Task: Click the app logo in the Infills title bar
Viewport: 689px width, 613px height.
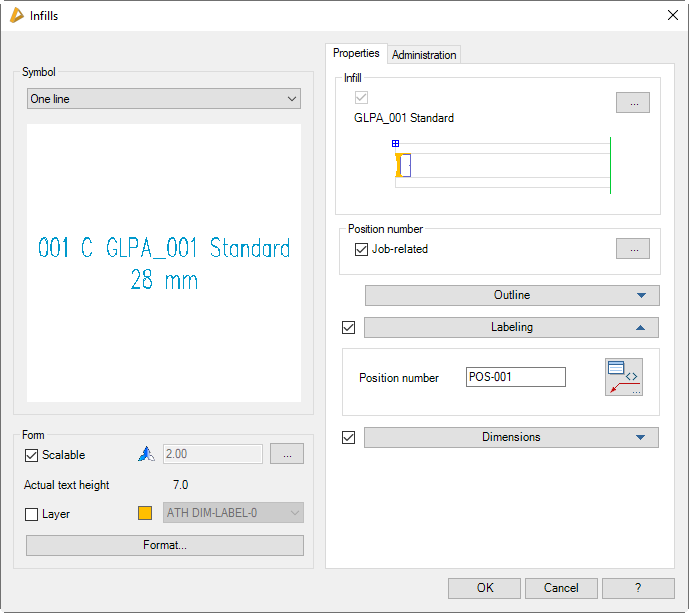Action: [16, 15]
